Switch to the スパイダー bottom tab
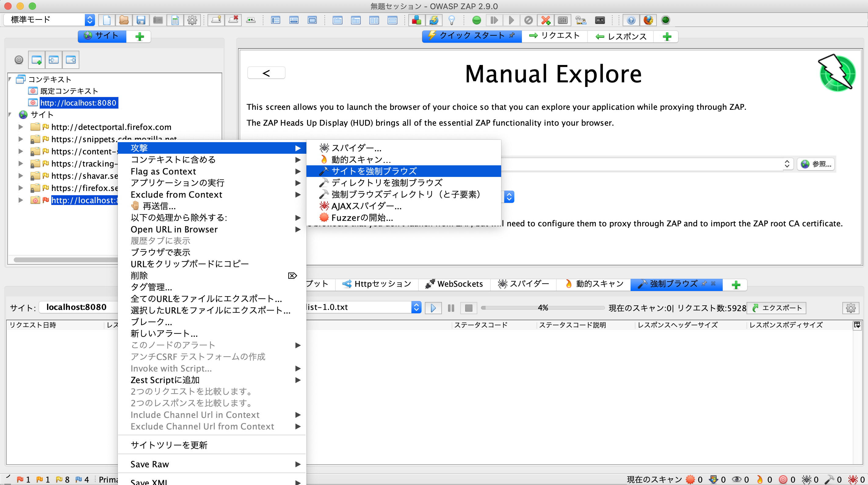The width and height of the screenshot is (868, 485). click(x=523, y=284)
